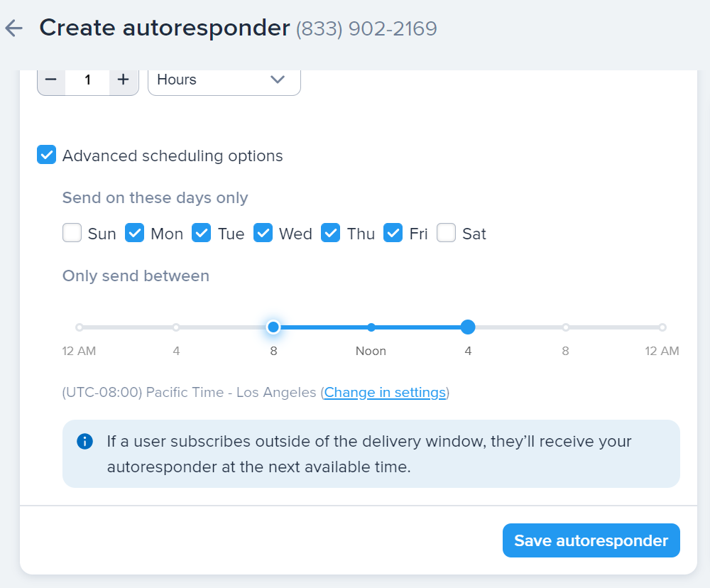Click the 8 AM start slider handle
The image size is (710, 588).
coord(273,327)
